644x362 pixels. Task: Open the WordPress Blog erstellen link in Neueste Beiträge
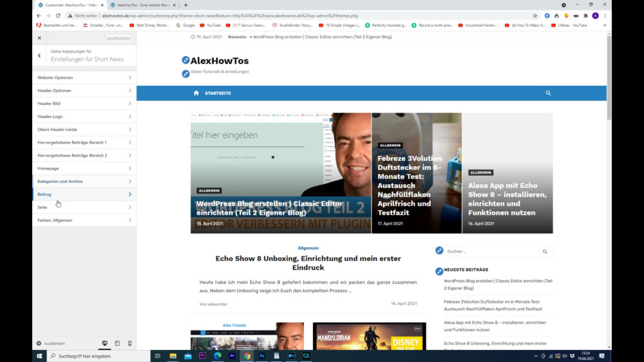point(498,285)
